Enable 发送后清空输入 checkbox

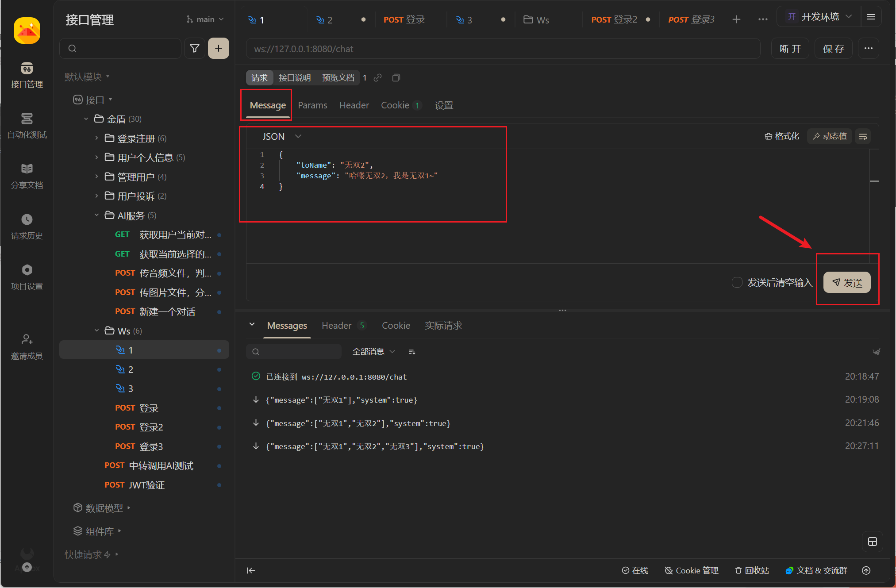pyautogui.click(x=737, y=282)
